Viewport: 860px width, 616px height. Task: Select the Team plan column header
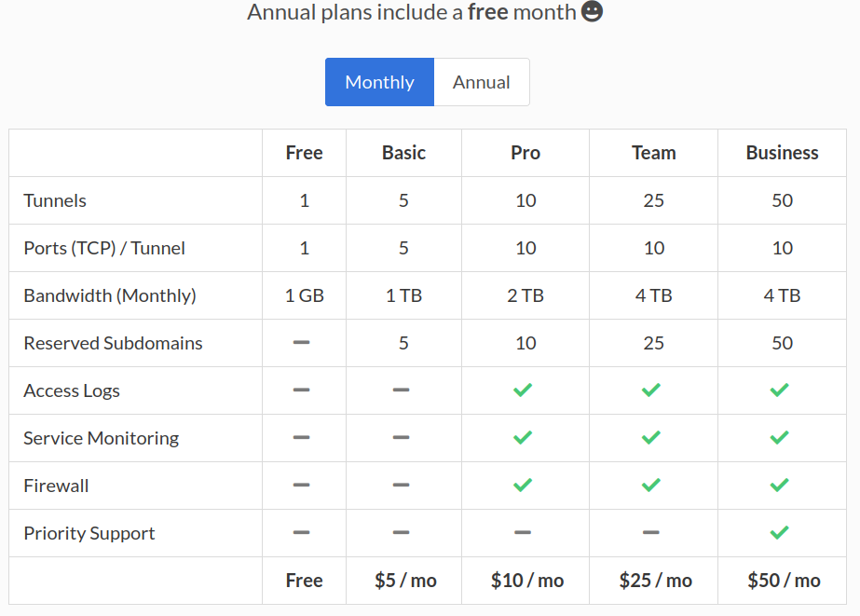tap(653, 153)
